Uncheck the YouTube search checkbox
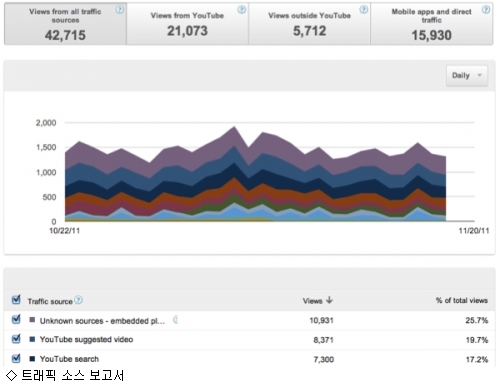 (16, 358)
